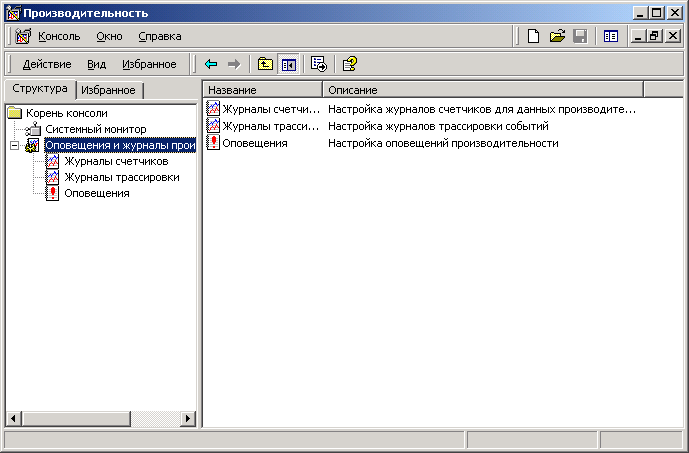Image resolution: width=689 pixels, height=453 pixels.
Task: Click tree scrollbar left arrow
Action: coord(13,419)
